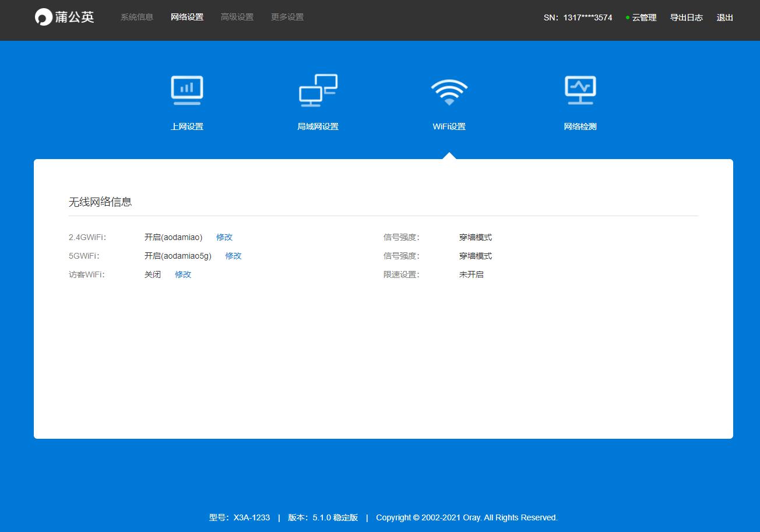Click the 蒲公英 logo icon
Screen dimensions: 760x532
tap(44, 17)
